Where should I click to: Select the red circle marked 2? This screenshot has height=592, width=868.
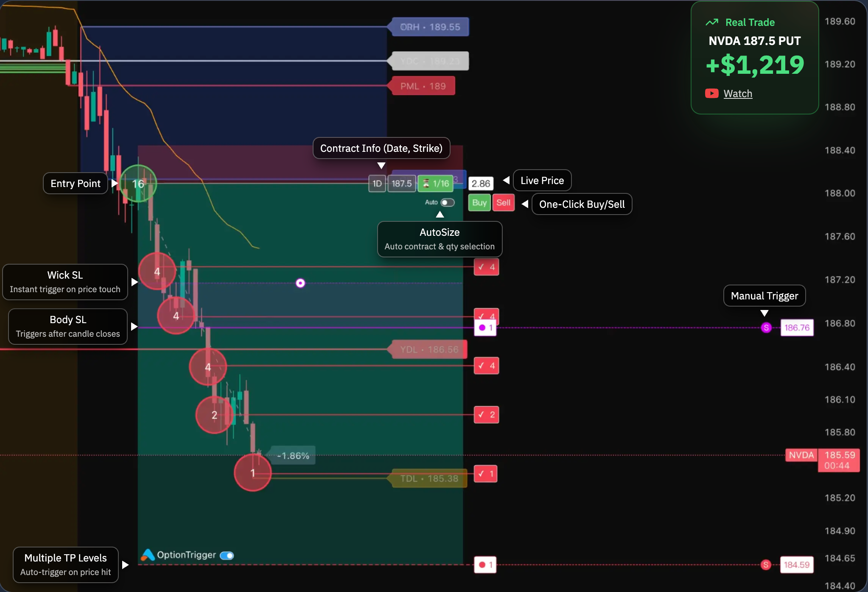coord(214,415)
